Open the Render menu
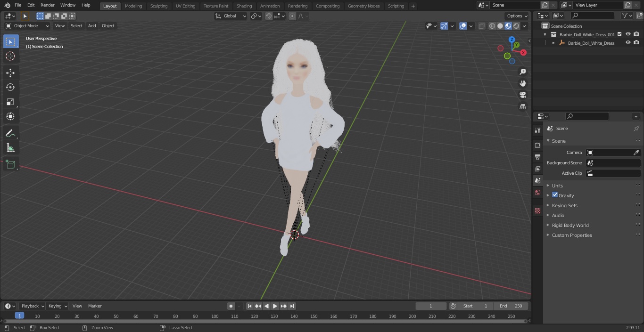Image resolution: width=644 pixels, height=332 pixels. (47, 5)
